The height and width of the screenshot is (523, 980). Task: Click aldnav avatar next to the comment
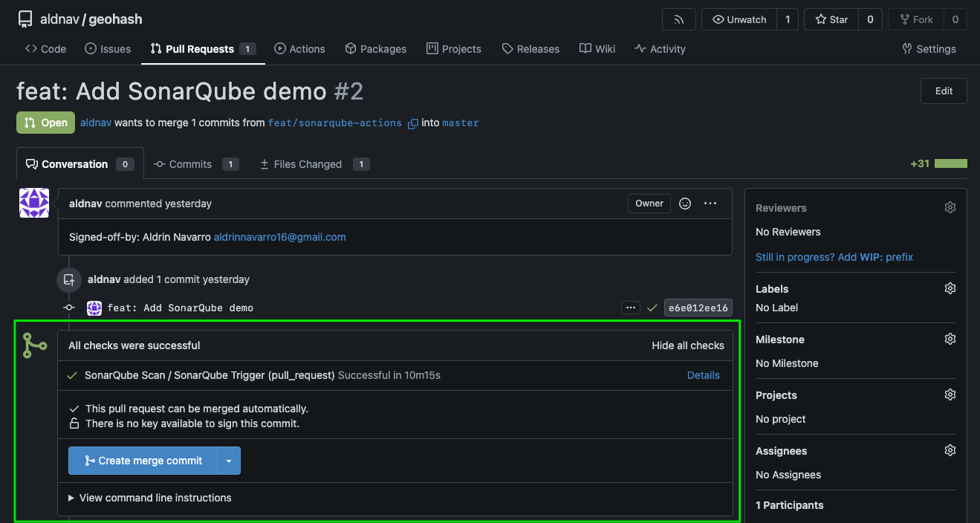click(34, 203)
